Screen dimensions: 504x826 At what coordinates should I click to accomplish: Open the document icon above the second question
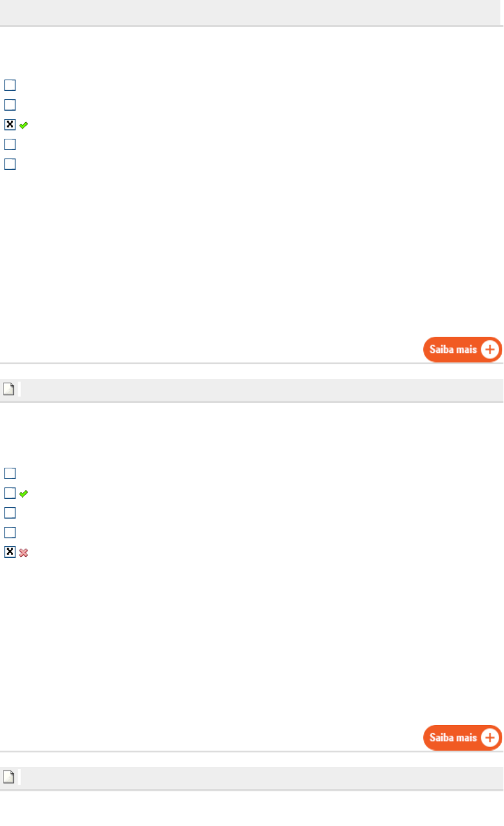click(x=10, y=389)
